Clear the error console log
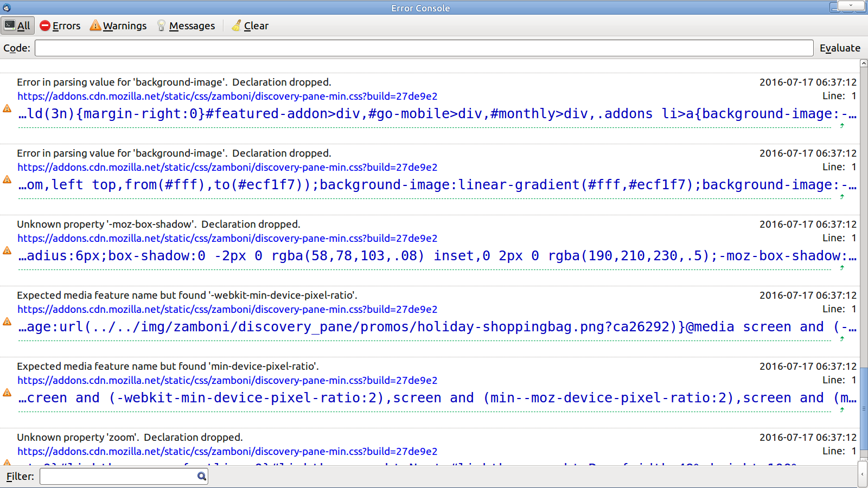 250,25
